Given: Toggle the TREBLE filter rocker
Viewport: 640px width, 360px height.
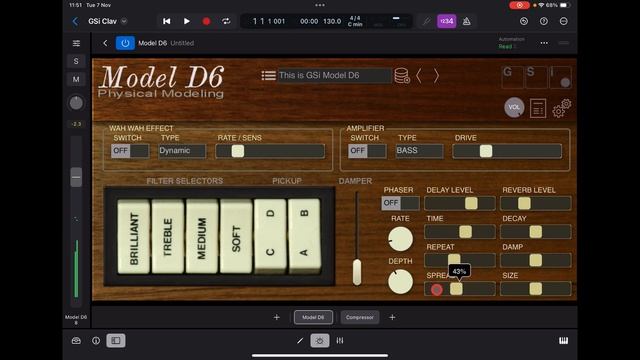Looking at the screenshot, I should tap(168, 237).
